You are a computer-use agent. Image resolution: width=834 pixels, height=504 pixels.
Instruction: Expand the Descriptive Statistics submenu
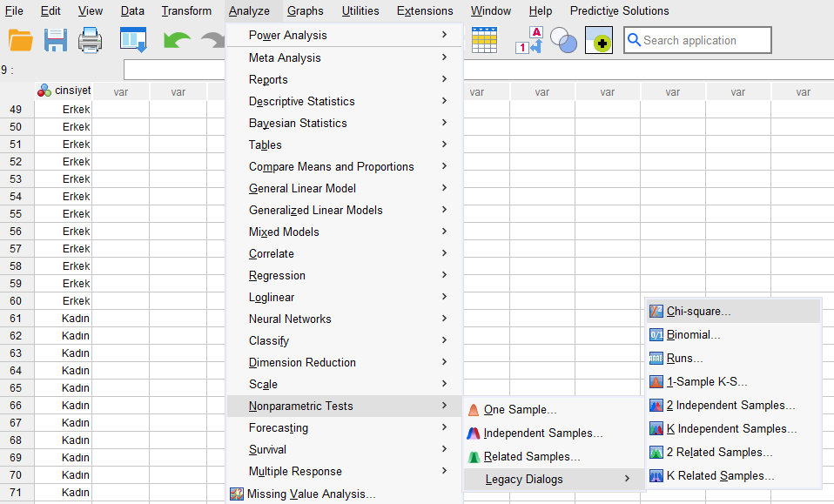(301, 101)
